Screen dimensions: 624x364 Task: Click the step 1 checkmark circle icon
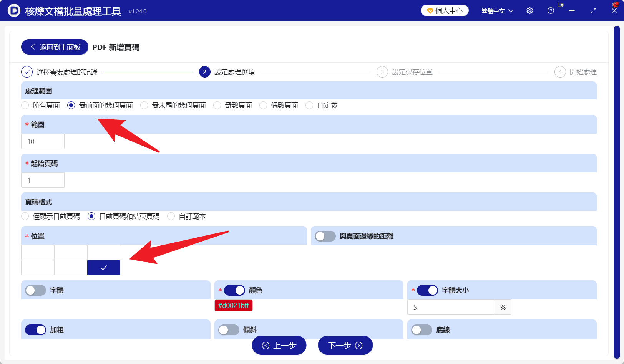[x=27, y=72]
